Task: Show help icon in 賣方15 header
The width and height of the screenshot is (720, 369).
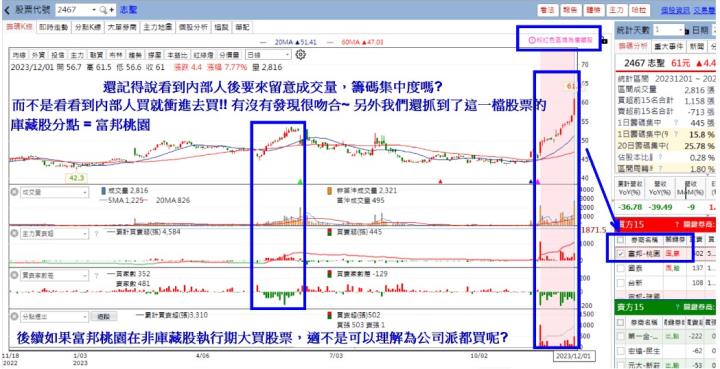Action: [676, 306]
